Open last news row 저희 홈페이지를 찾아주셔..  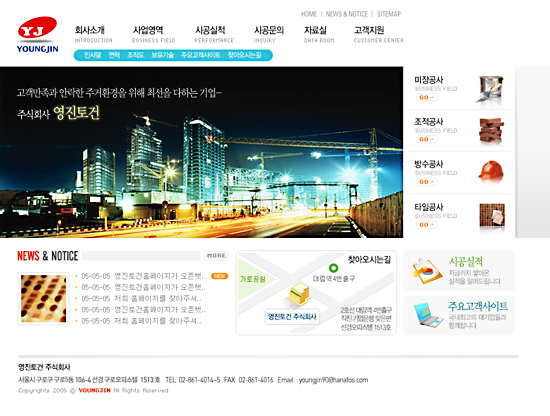pos(141,321)
